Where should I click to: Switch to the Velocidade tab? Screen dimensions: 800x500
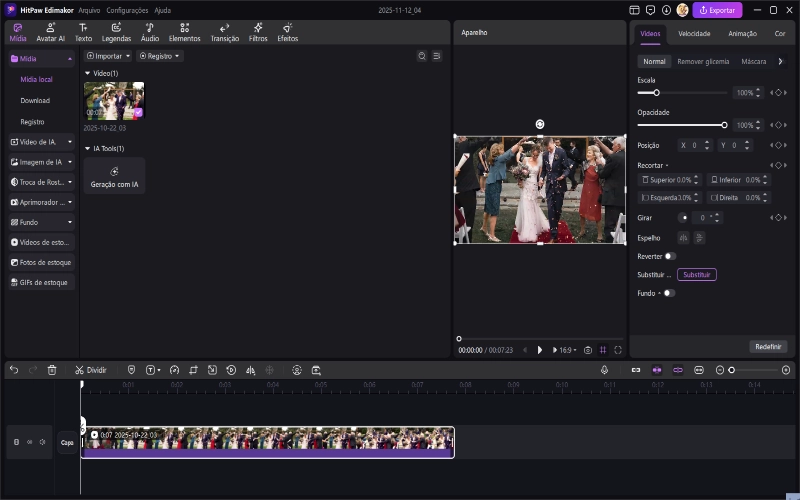click(694, 34)
